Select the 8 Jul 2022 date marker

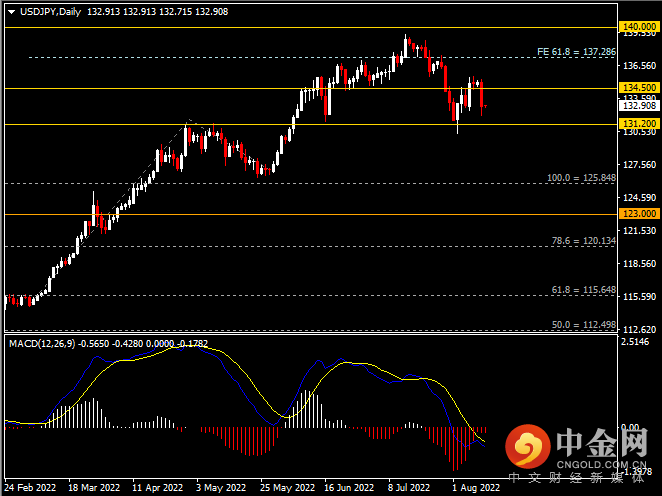(410, 488)
